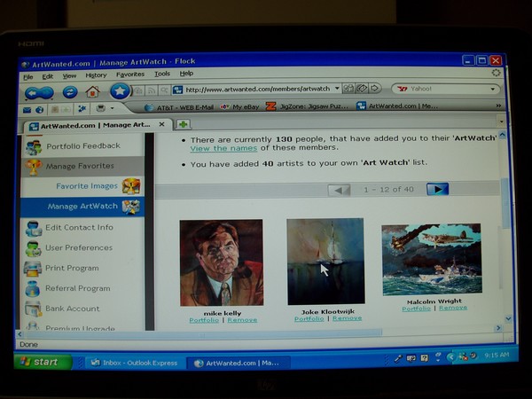Viewport: 532px width, 399px height.
Task: Open the JigZone Jigsaw Puzzle bookmark
Action: pos(307,106)
